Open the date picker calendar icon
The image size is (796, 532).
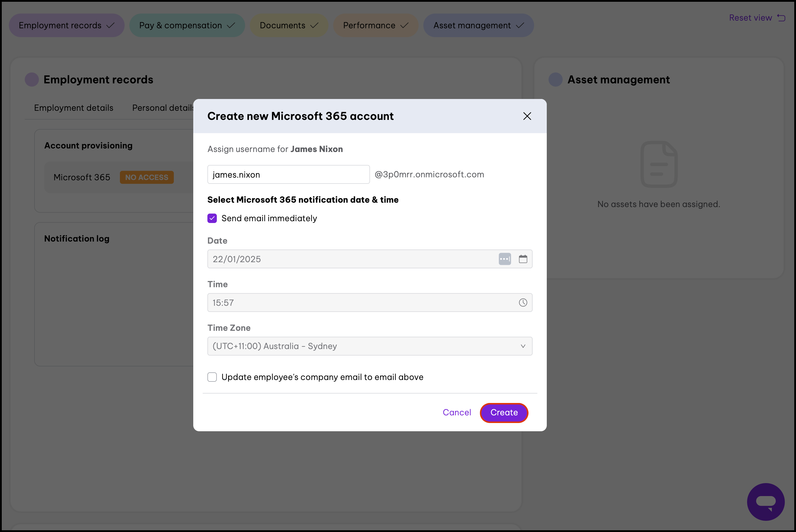click(523, 259)
